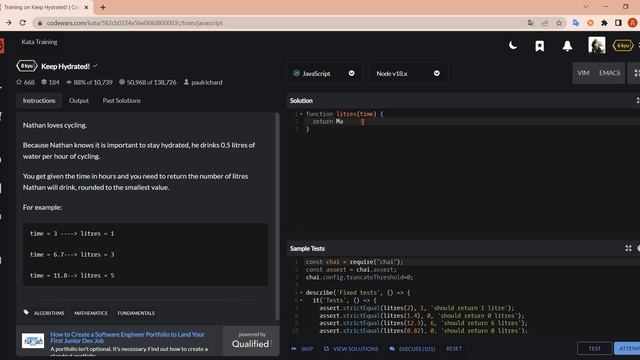
Task: Click the tag icon before ALGORITHMS
Action: [26, 312]
